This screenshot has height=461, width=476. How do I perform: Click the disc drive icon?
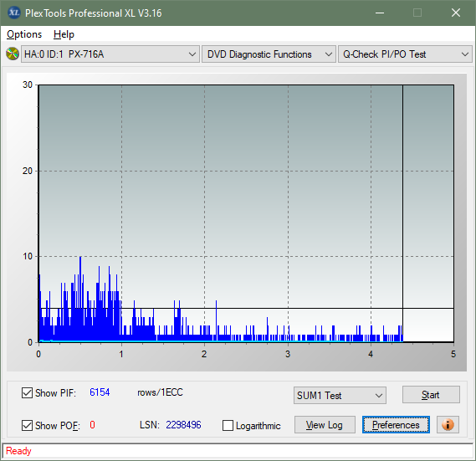(x=13, y=54)
